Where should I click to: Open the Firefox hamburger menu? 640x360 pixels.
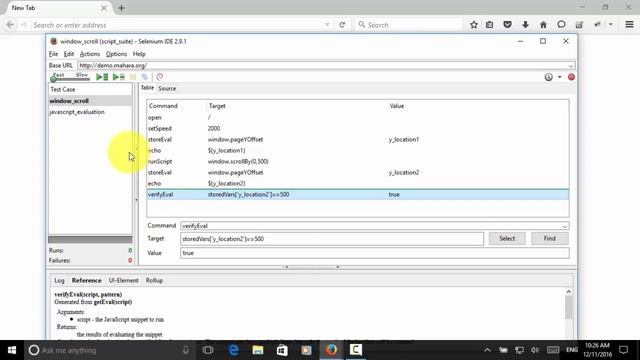click(629, 25)
